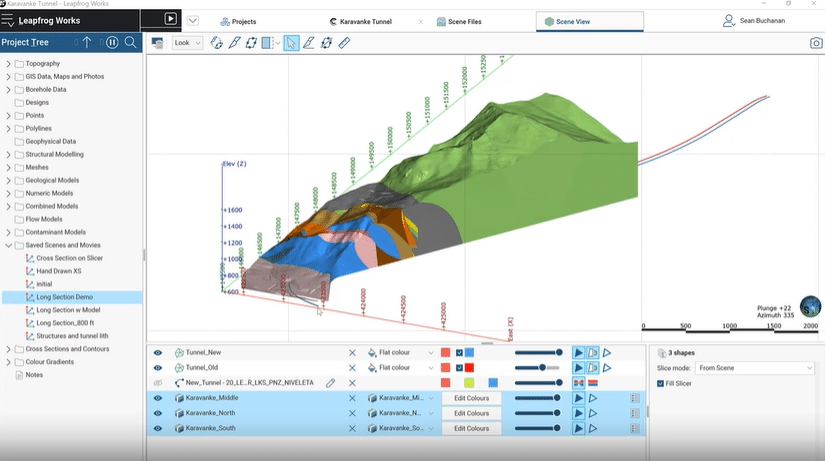Show Tunnel_New faces with filled triangle
This screenshot has height=461, width=825.
(x=578, y=353)
